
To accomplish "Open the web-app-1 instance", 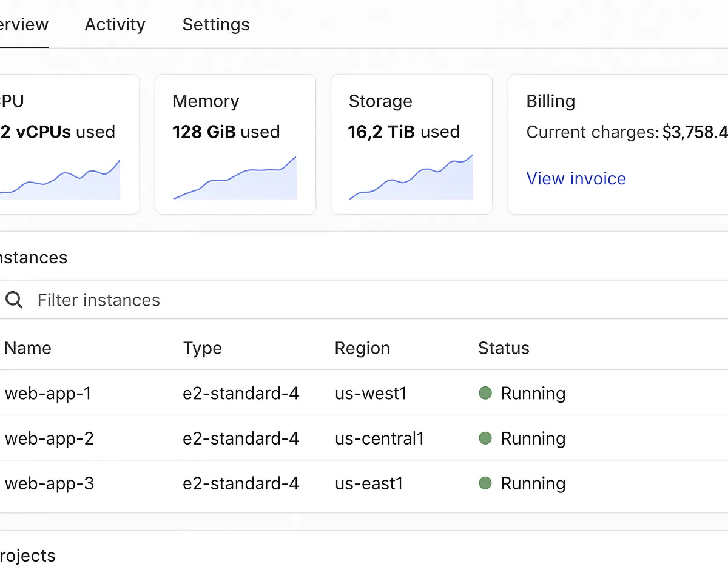I will (x=48, y=394).
